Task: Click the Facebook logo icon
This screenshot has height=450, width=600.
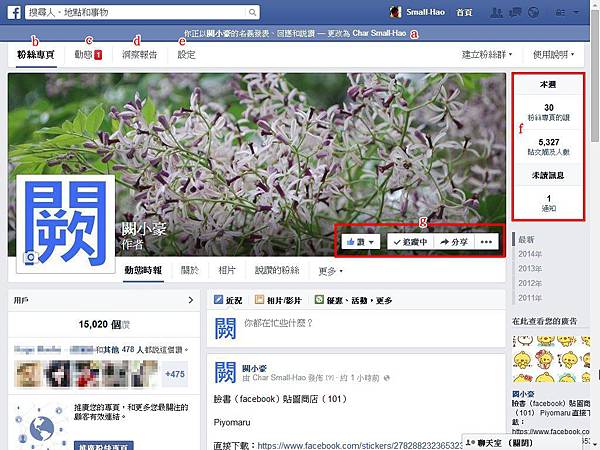Action: click(14, 13)
